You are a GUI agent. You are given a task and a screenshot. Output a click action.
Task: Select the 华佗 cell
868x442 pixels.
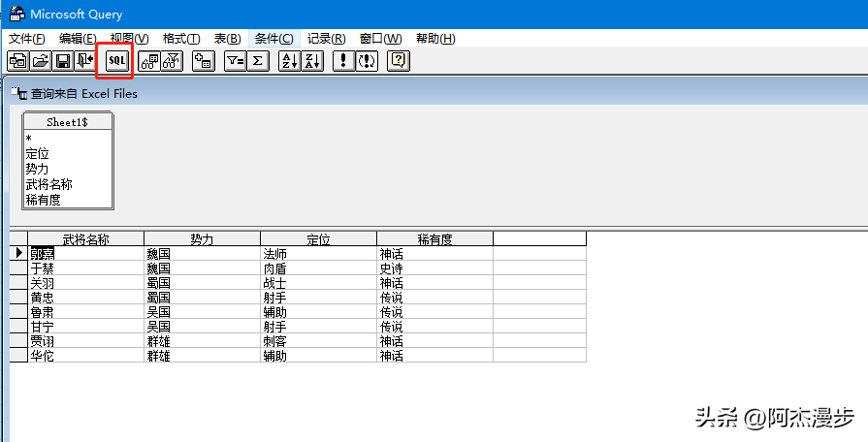click(85, 355)
